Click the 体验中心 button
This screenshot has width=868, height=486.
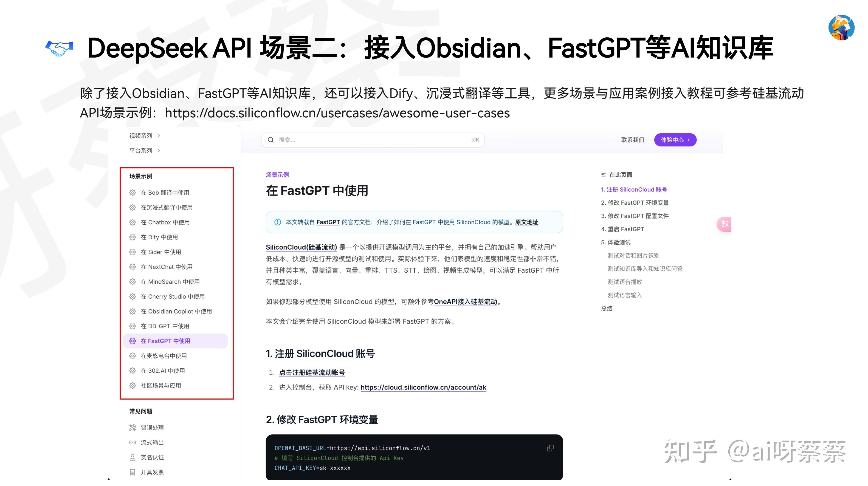click(675, 139)
